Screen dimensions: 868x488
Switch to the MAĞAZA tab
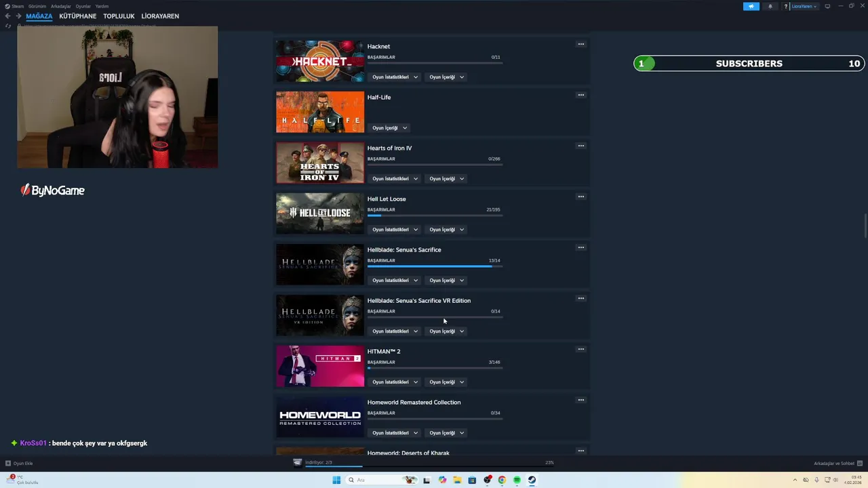pos(39,16)
